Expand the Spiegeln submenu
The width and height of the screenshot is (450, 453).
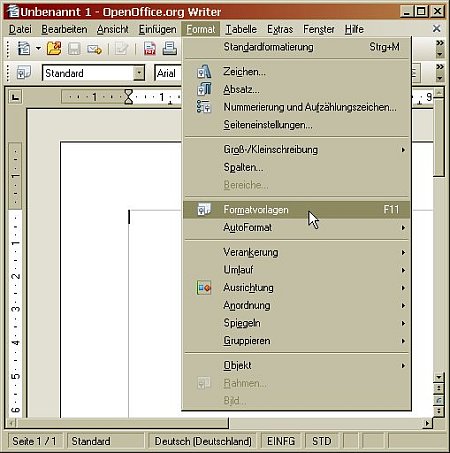297,323
